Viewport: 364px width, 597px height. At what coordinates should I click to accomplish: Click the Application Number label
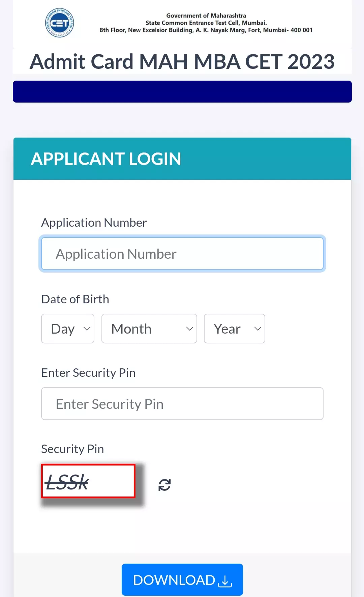click(94, 223)
